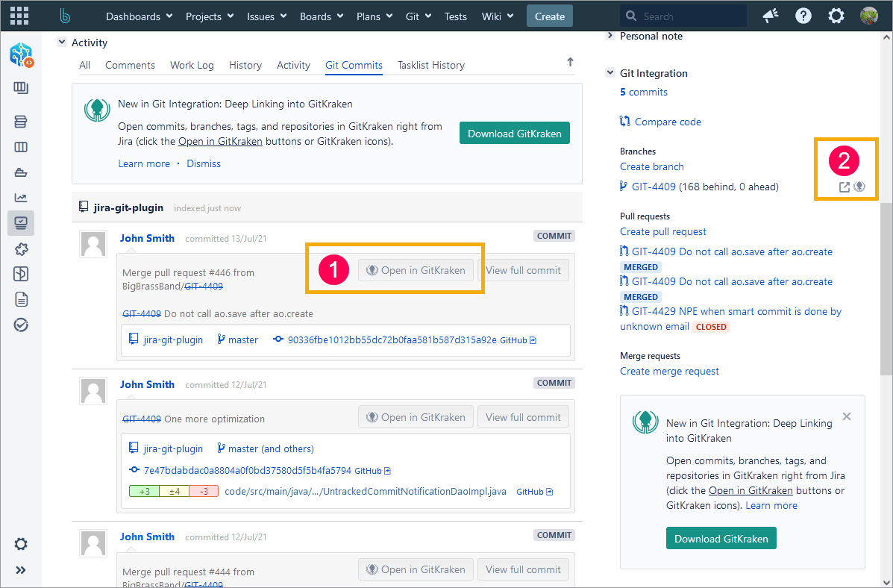This screenshot has height=588, width=893.
Task: Switch to the Work Log tab
Action: pyautogui.click(x=192, y=65)
